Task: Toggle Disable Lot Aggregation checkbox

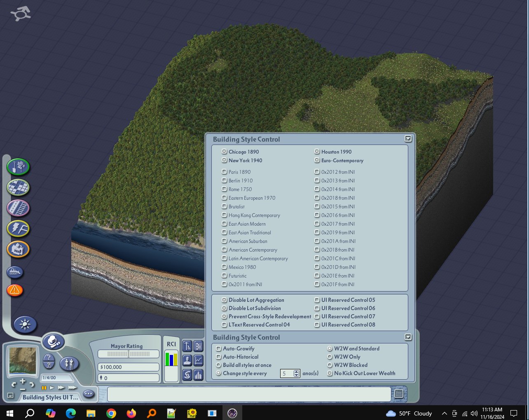Action: pos(224,300)
